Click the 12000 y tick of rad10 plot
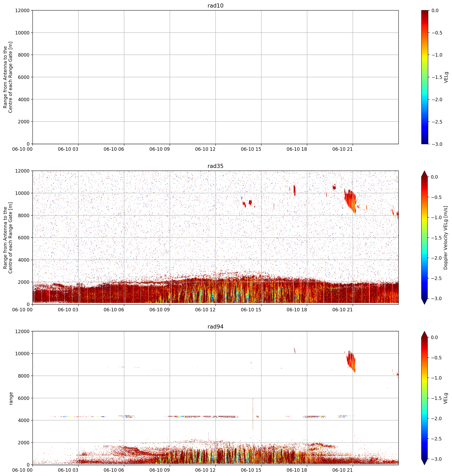Image resolution: width=452 pixels, height=476 pixels. 22,10
